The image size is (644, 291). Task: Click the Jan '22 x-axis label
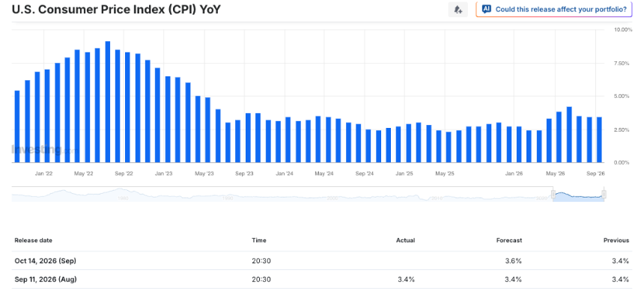click(x=43, y=174)
